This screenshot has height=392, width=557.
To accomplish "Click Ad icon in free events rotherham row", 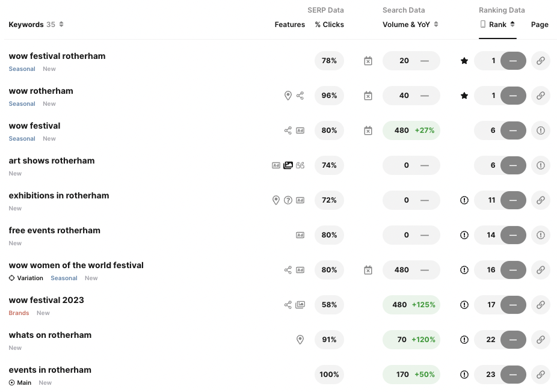I will (300, 235).
